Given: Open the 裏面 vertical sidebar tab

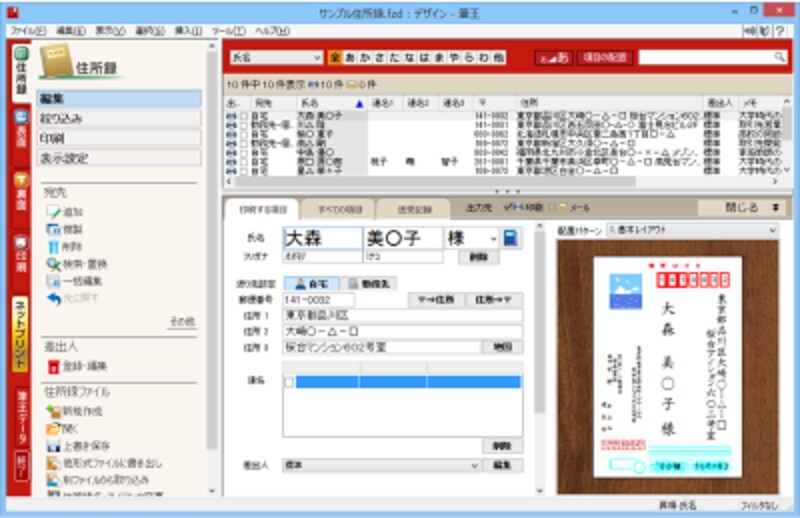Looking at the screenshot, I should pos(21,192).
